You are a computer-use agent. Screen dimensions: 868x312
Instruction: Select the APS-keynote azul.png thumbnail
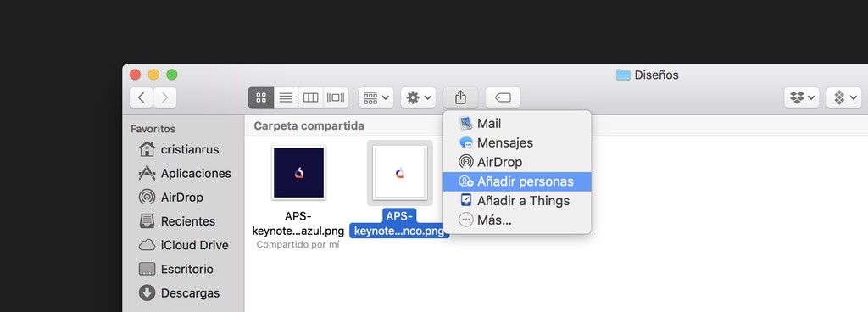(x=298, y=173)
